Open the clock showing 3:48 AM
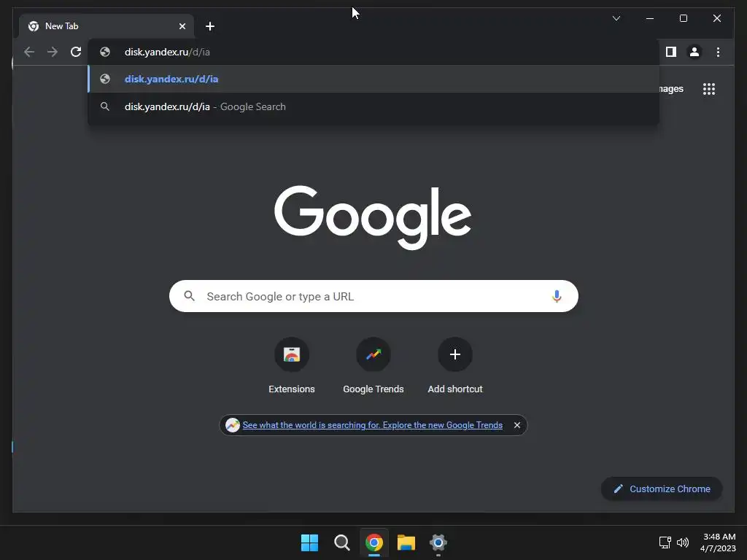This screenshot has height=560, width=747. [718, 542]
